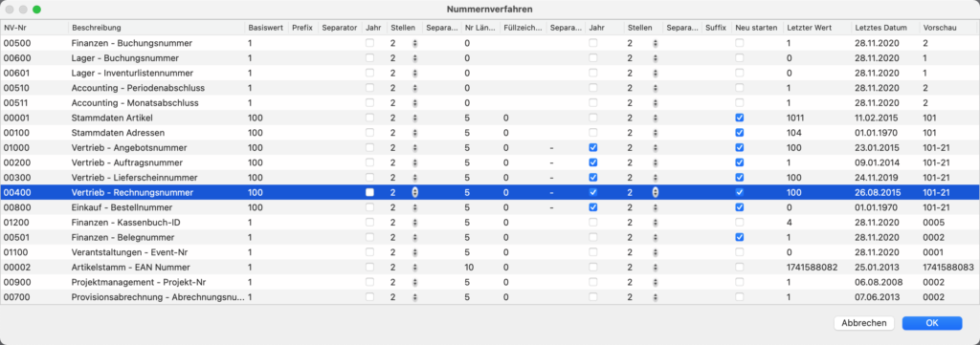Viewport: 980px width, 345px height.
Task: Click first Stellen stepper for Kassenbuch-ID row
Action: (x=415, y=223)
